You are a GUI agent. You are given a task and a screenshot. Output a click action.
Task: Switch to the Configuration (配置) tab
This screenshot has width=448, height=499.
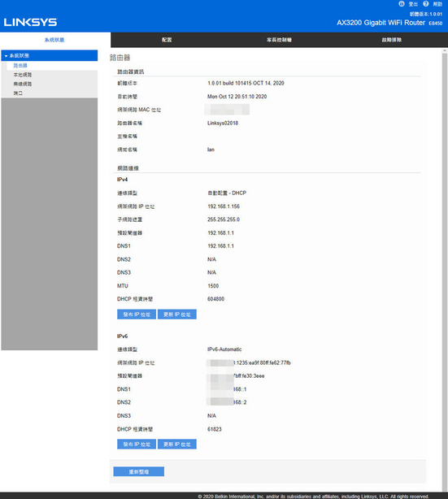167,40
